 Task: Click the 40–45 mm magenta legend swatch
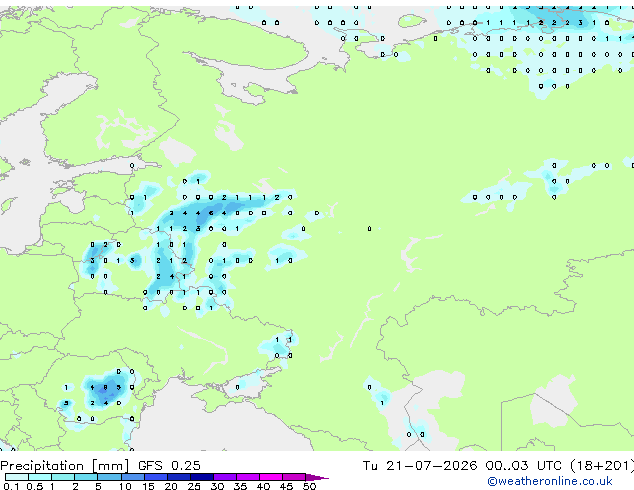pyautogui.click(x=271, y=477)
